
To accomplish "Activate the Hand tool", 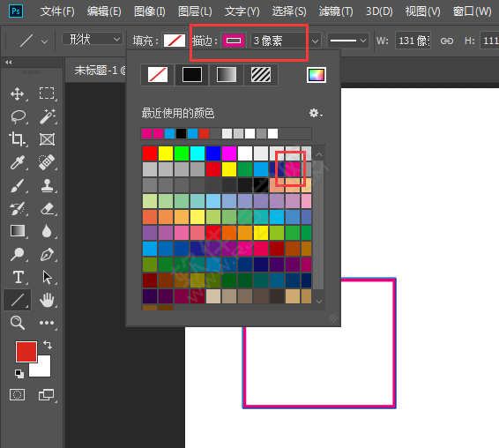I will click(x=47, y=300).
